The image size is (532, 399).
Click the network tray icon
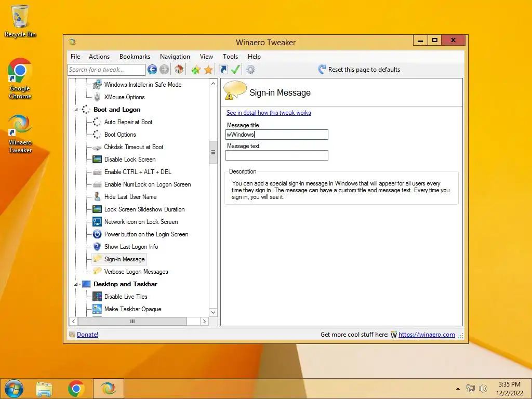470,389
